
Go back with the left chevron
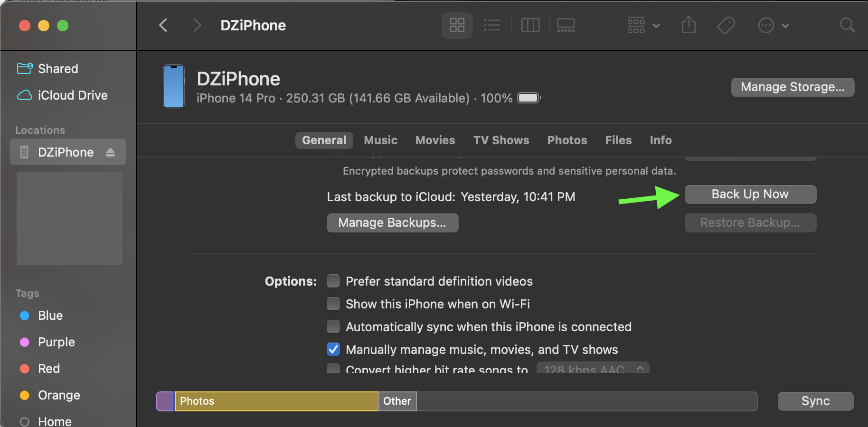pyautogui.click(x=163, y=25)
